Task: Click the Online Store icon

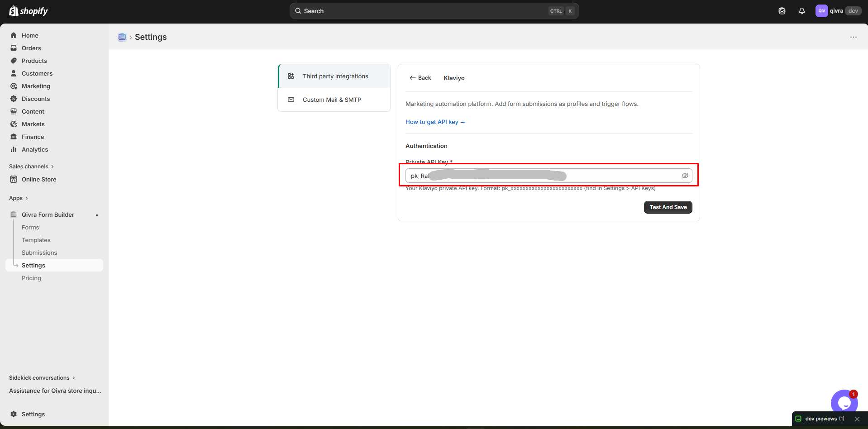Action: click(x=14, y=179)
